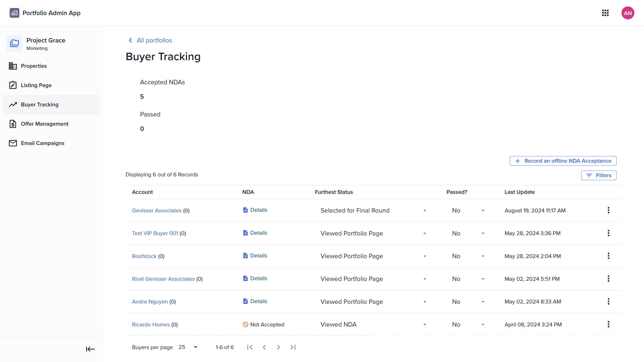This screenshot has height=362, width=644.
Task: Open the kebab menu on Gevisser Associates row
Action: [x=609, y=210]
